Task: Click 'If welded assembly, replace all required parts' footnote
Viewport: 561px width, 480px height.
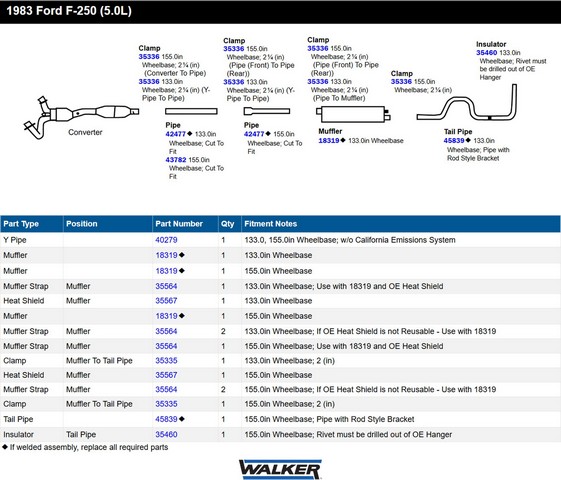Action: click(x=88, y=447)
